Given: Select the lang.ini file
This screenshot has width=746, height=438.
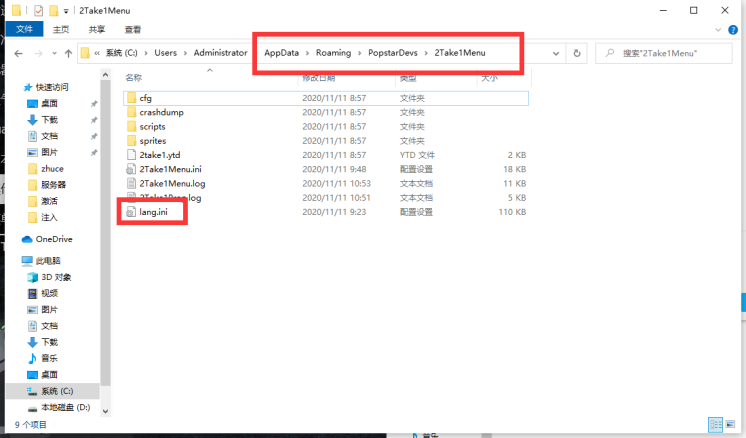Looking at the screenshot, I should click(325, 212).
